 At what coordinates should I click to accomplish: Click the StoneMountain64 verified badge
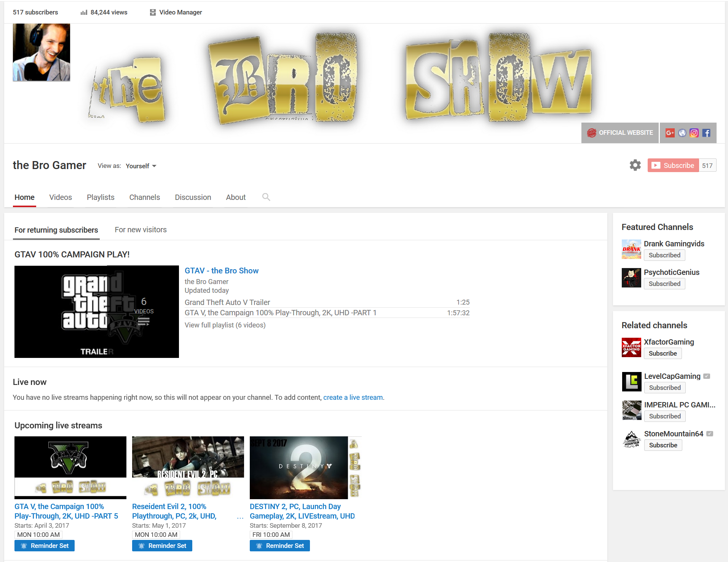[710, 434]
